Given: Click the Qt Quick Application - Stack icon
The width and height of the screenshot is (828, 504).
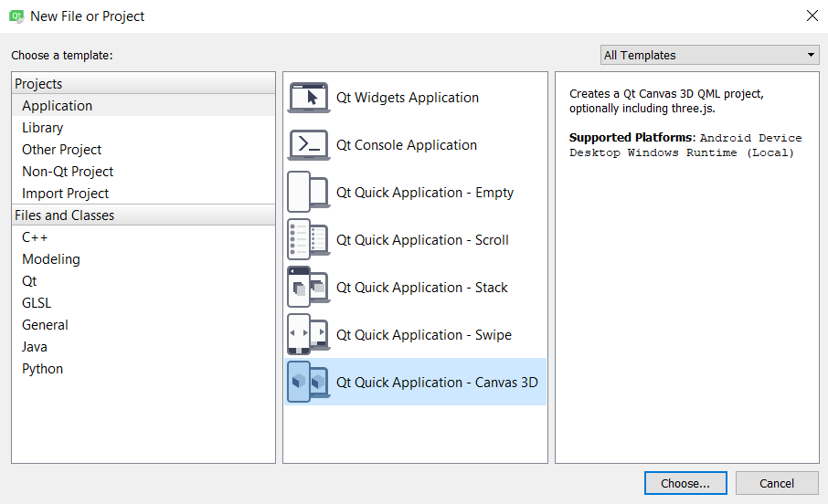Looking at the screenshot, I should pyautogui.click(x=309, y=287).
